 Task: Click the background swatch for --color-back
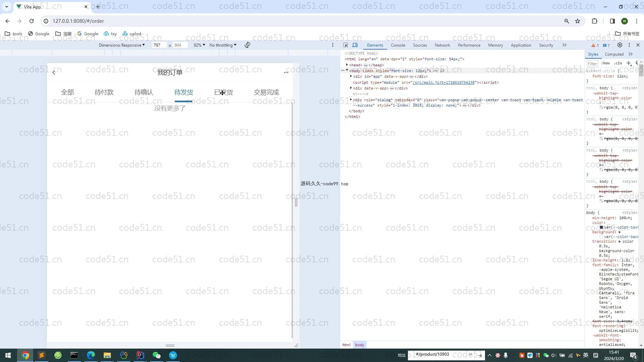coord(601,237)
